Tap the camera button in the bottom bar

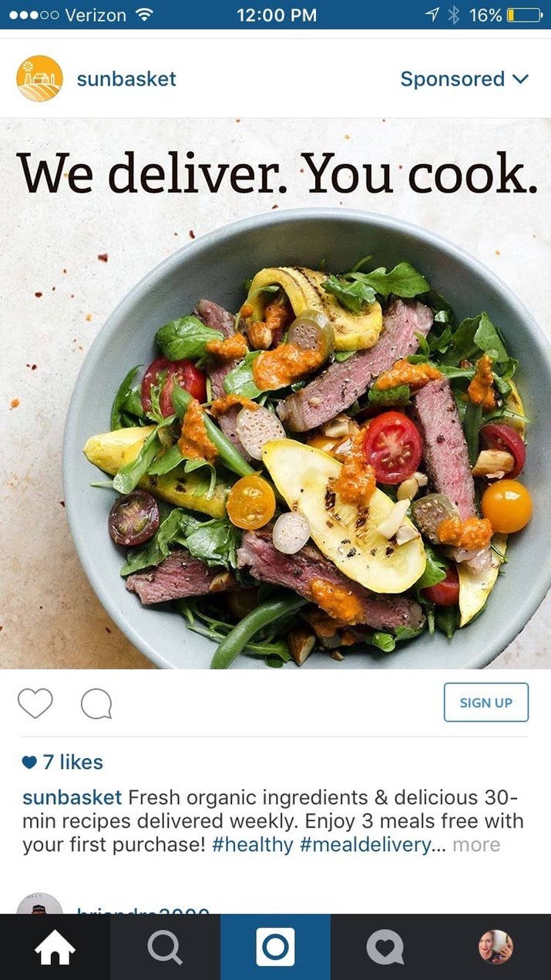click(x=275, y=947)
